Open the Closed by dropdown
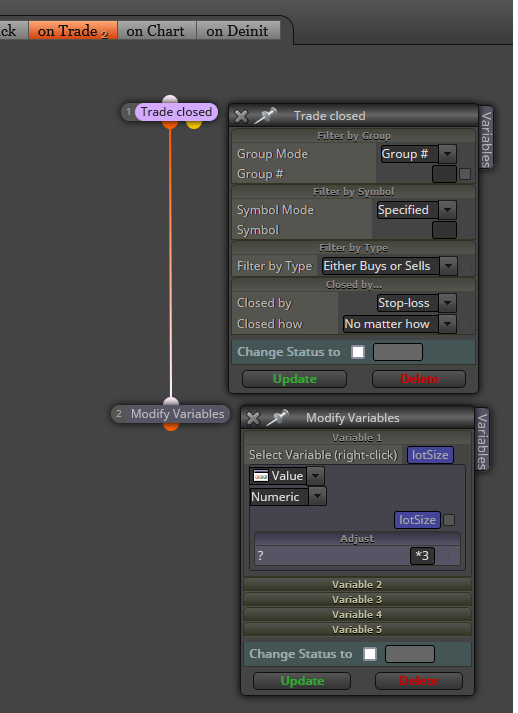The height and width of the screenshot is (713, 518). pyautogui.click(x=448, y=303)
